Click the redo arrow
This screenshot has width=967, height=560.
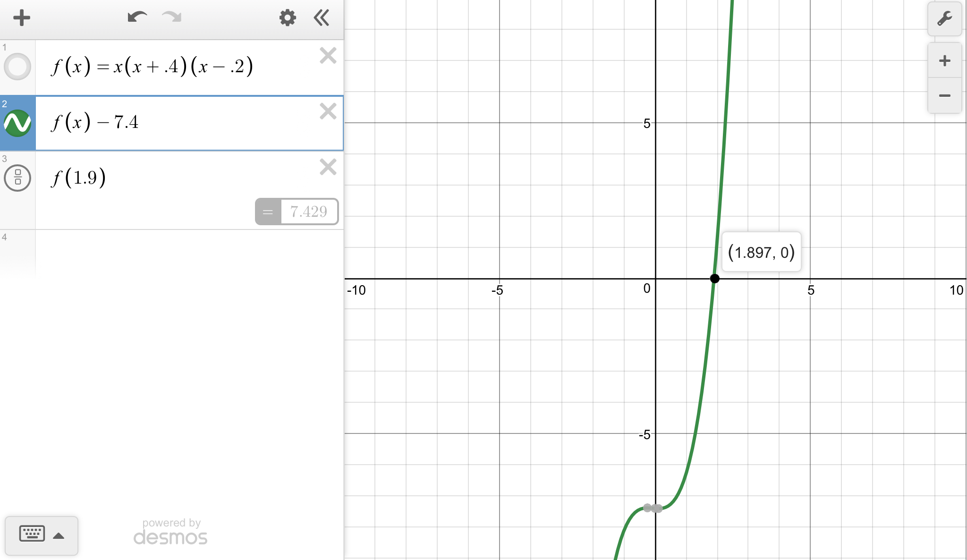click(172, 17)
